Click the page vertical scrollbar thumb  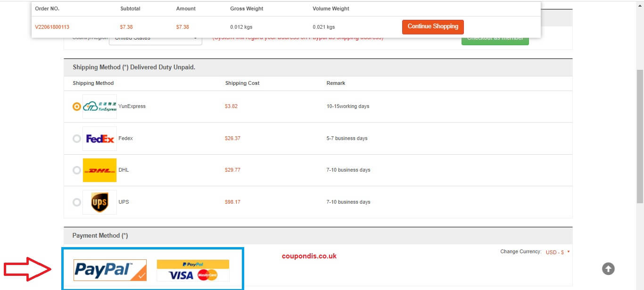[640, 137]
